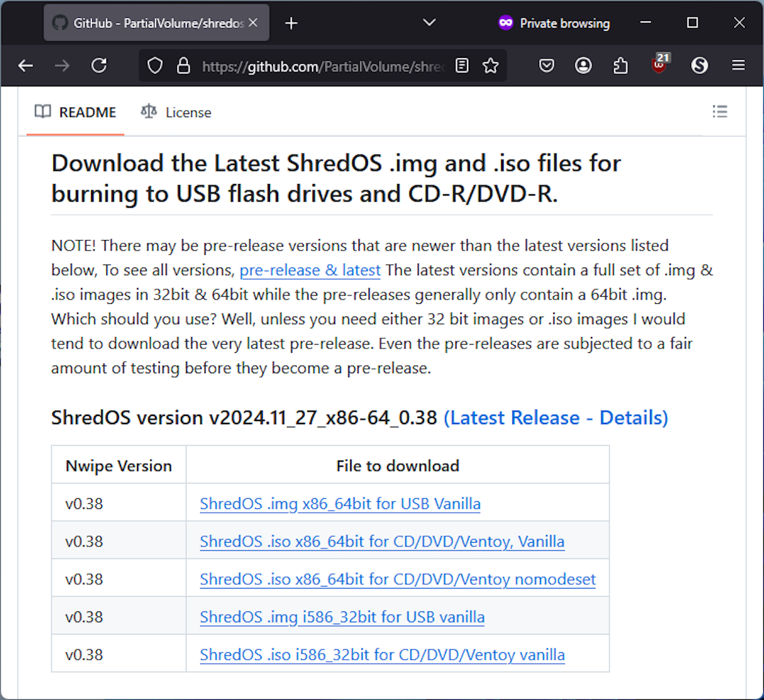Screen dimensions: 764x700
Task: Save the page to Pocket
Action: click(x=546, y=66)
